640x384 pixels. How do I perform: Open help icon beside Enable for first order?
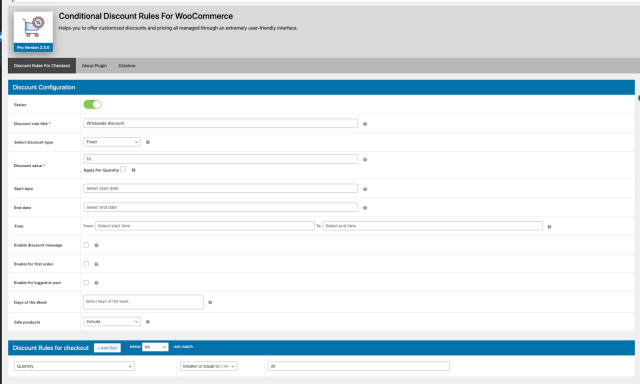[96, 264]
